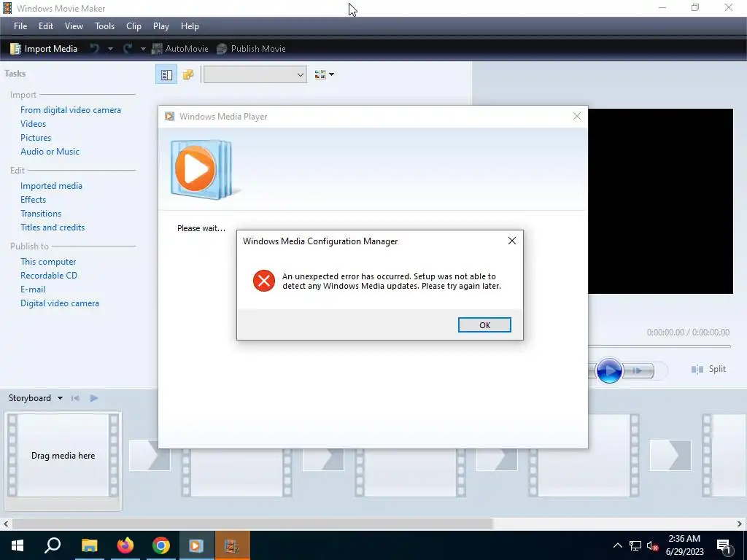Open the Play menu
Image resolution: width=747 pixels, height=560 pixels.
coord(161,26)
